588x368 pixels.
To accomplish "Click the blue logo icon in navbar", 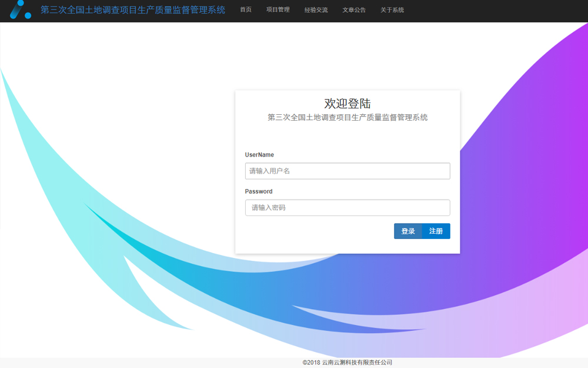I will 20,9.
